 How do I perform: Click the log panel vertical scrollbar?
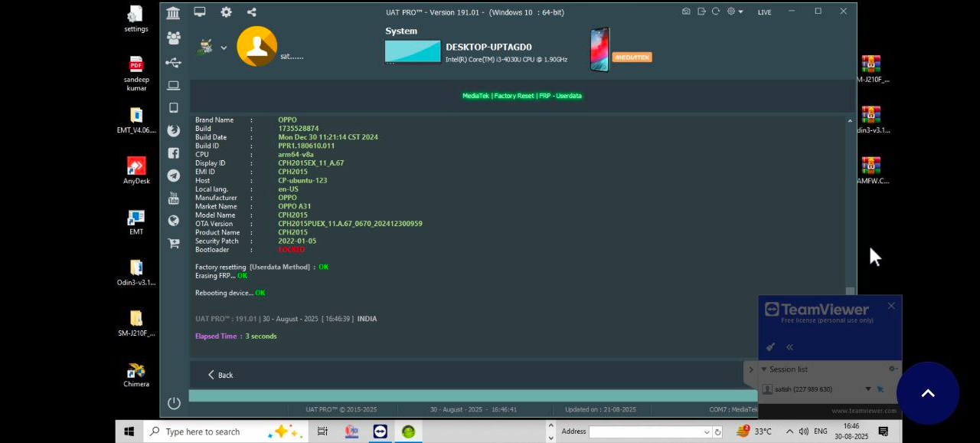(850, 207)
